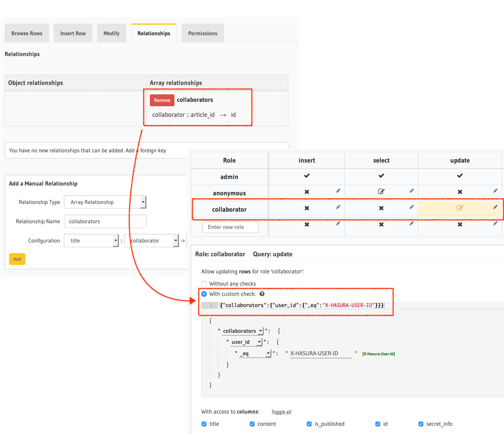Click the Enter new role field
The width and height of the screenshot is (504, 438).
(230, 227)
